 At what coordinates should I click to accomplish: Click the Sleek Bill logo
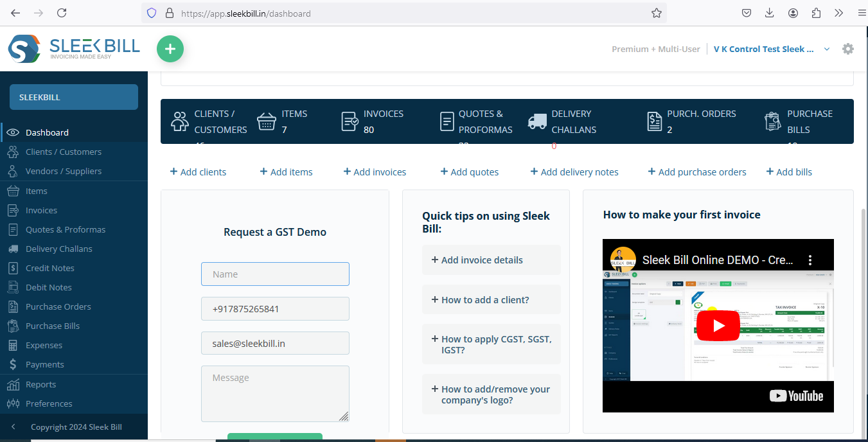(x=74, y=49)
